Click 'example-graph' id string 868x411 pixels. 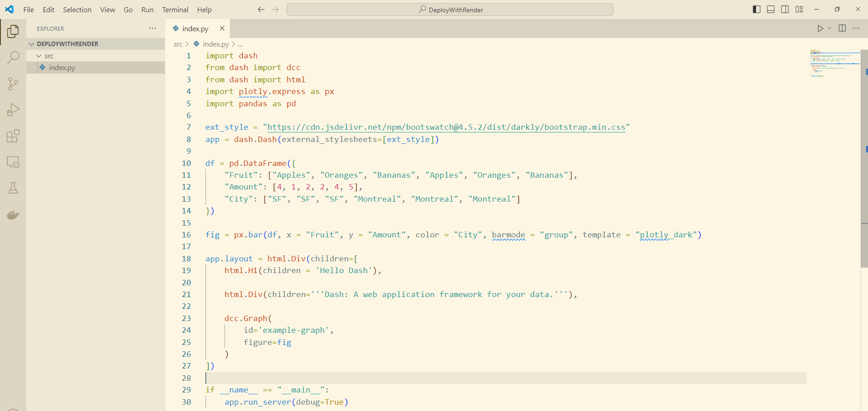pos(294,330)
